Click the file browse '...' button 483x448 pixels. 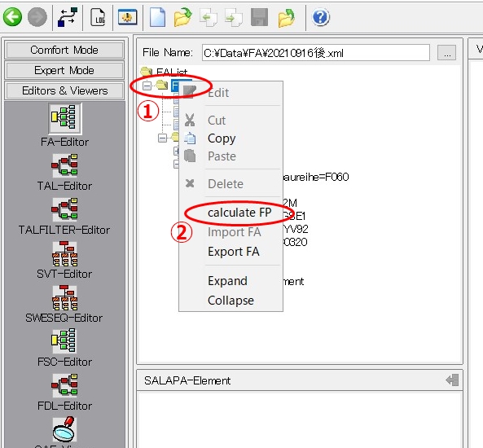click(x=446, y=53)
